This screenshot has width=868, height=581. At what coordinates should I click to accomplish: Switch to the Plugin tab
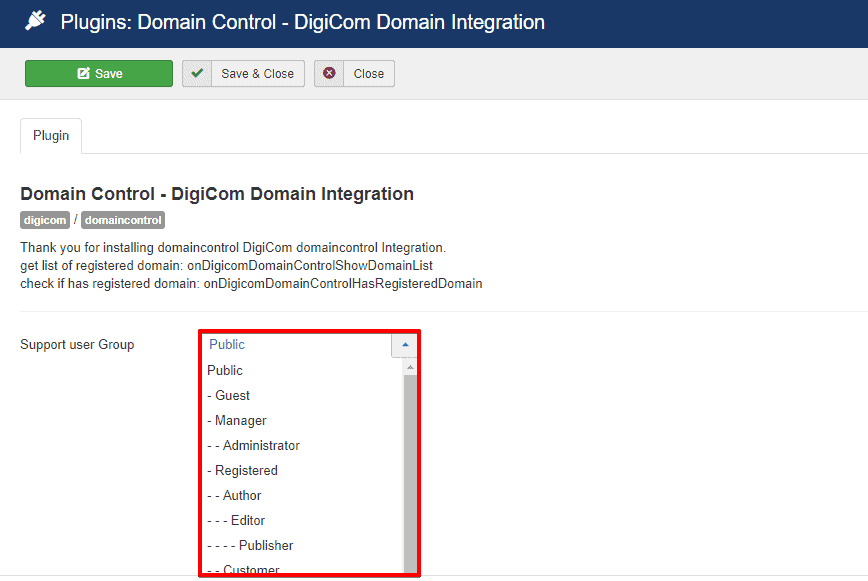50,135
